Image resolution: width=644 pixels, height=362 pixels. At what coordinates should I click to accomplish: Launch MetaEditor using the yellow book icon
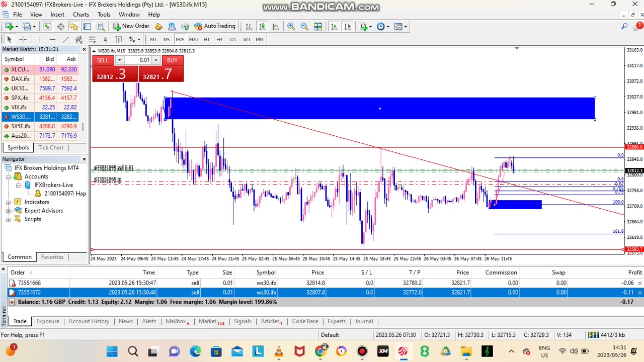158,26
